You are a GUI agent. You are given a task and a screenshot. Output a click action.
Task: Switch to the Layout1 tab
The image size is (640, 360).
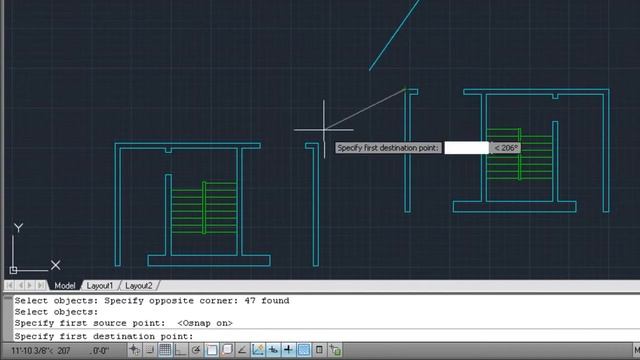[99, 285]
